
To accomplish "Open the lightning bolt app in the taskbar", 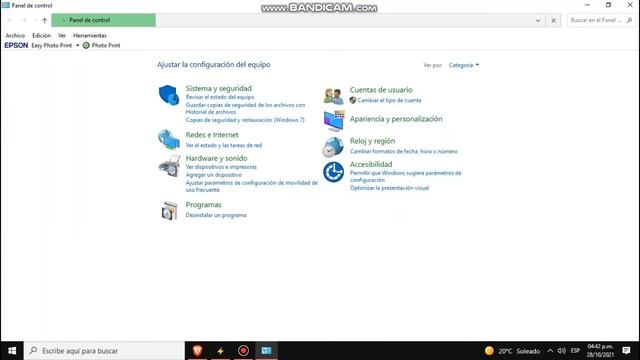I will tap(220, 351).
